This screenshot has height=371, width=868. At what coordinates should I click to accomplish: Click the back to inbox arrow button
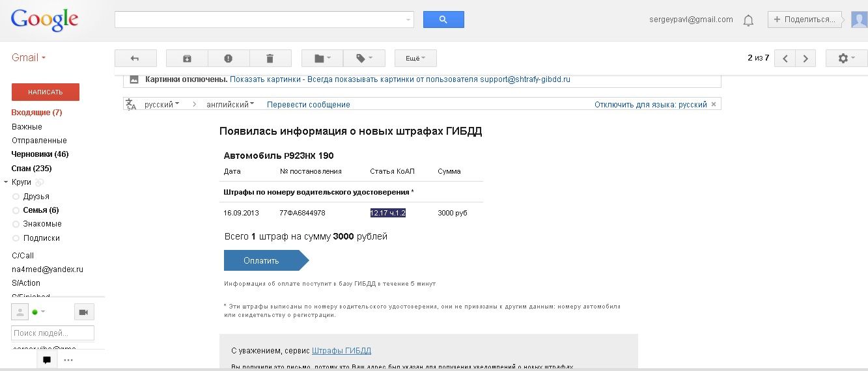[x=135, y=59]
